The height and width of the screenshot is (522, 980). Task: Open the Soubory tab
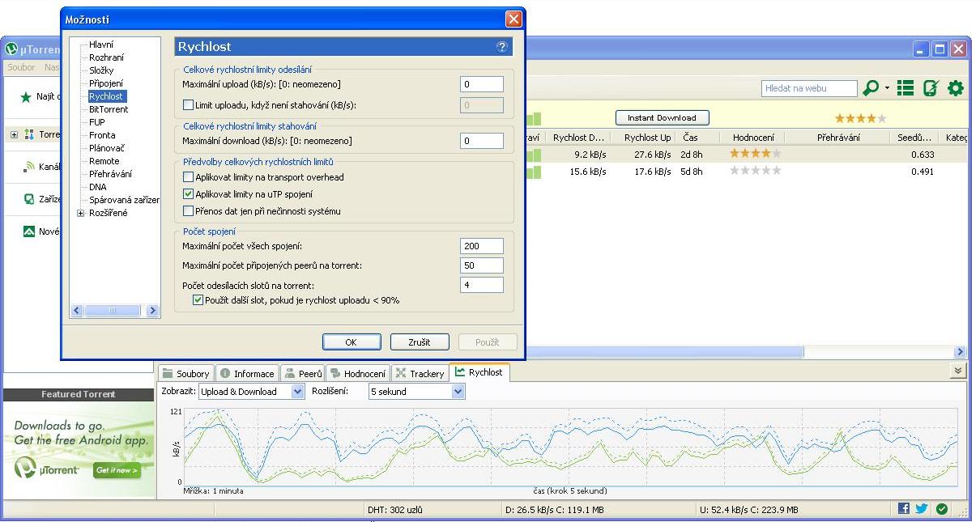pos(186,373)
